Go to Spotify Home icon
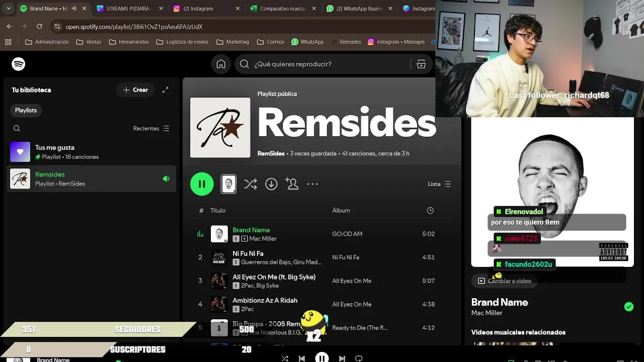The height and width of the screenshot is (362, 644). pos(221,64)
